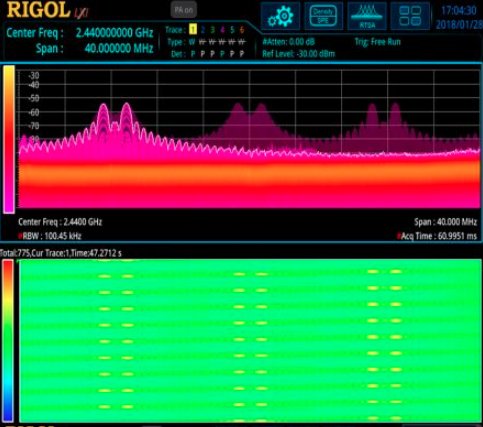Click the -60 amplitude axis label
Image resolution: width=483 pixels, height=427 pixels.
coord(33,112)
